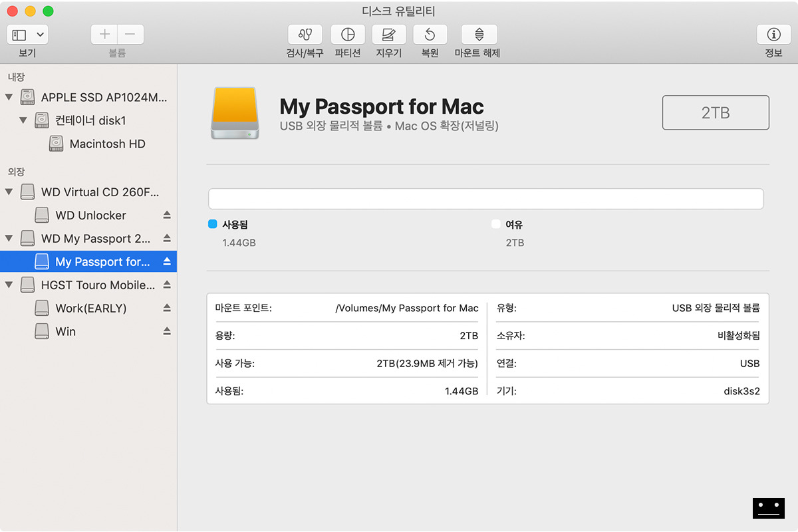Open the View sidebar menu button
The width and height of the screenshot is (798, 532).
[x=27, y=35]
